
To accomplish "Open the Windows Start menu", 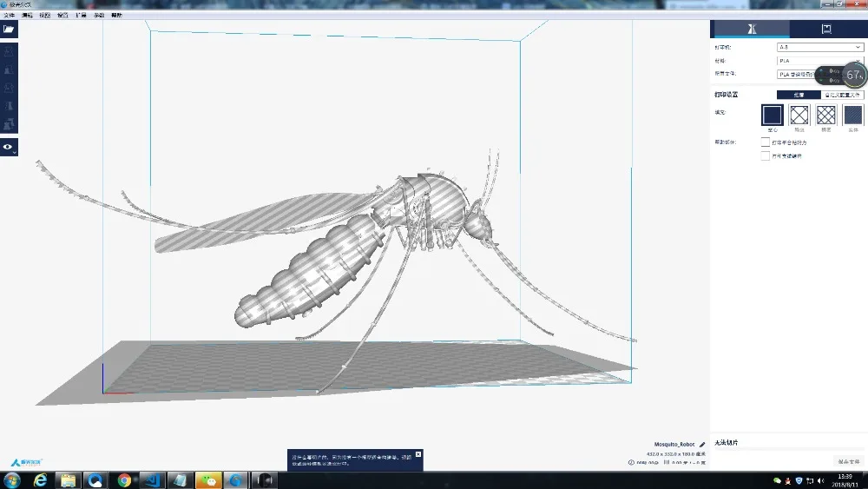I will pos(11,480).
